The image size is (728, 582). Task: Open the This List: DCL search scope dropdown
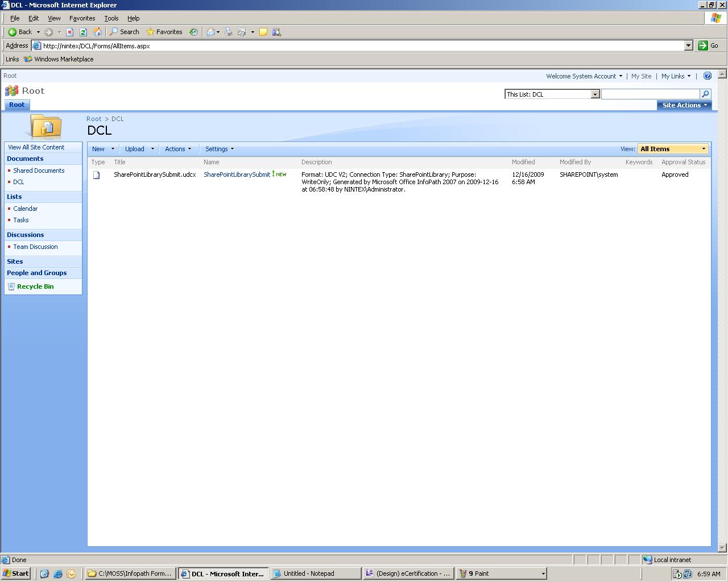point(595,94)
